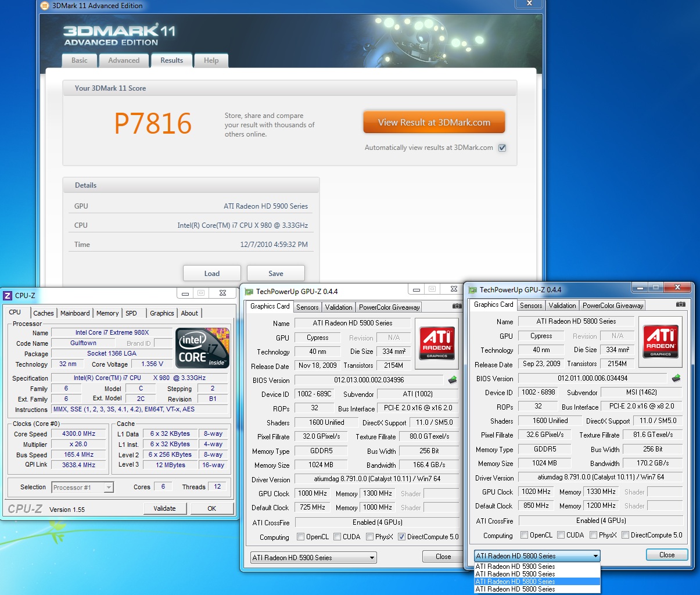Toggle PhysX checkbox in right GPU-Z window

pos(593,535)
